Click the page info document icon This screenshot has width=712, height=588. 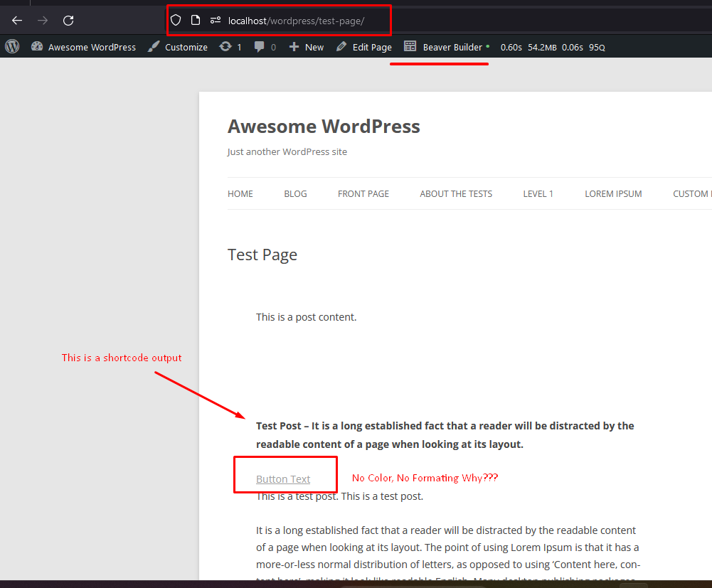coord(196,20)
